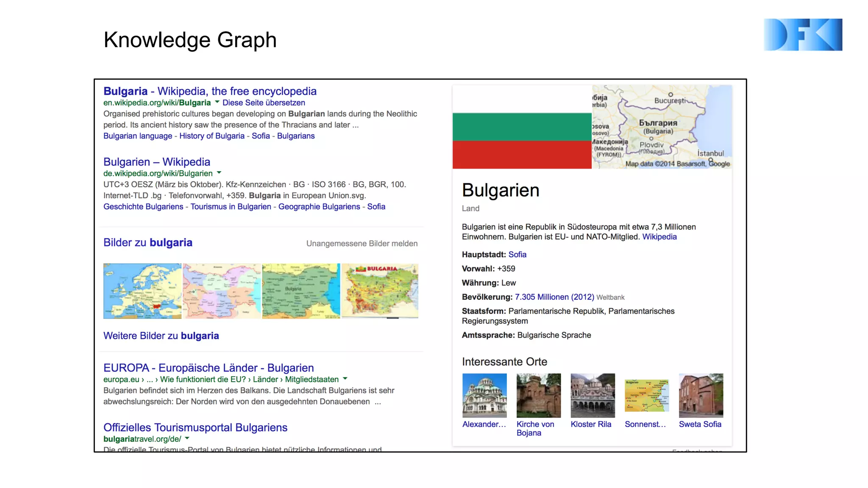This screenshot has width=868, height=488.
Task: Click Diese Seite übersetzen link
Action: point(264,103)
